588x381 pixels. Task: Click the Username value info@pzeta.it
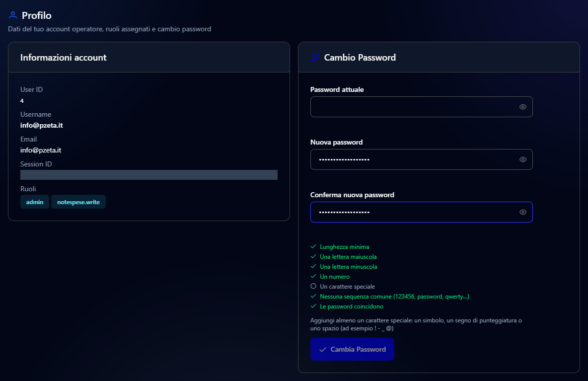(x=42, y=125)
